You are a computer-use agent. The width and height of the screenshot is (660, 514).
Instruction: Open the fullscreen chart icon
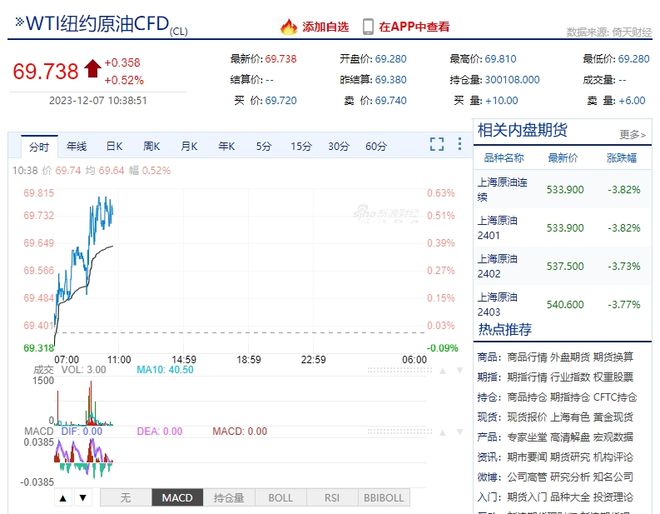pyautogui.click(x=437, y=144)
